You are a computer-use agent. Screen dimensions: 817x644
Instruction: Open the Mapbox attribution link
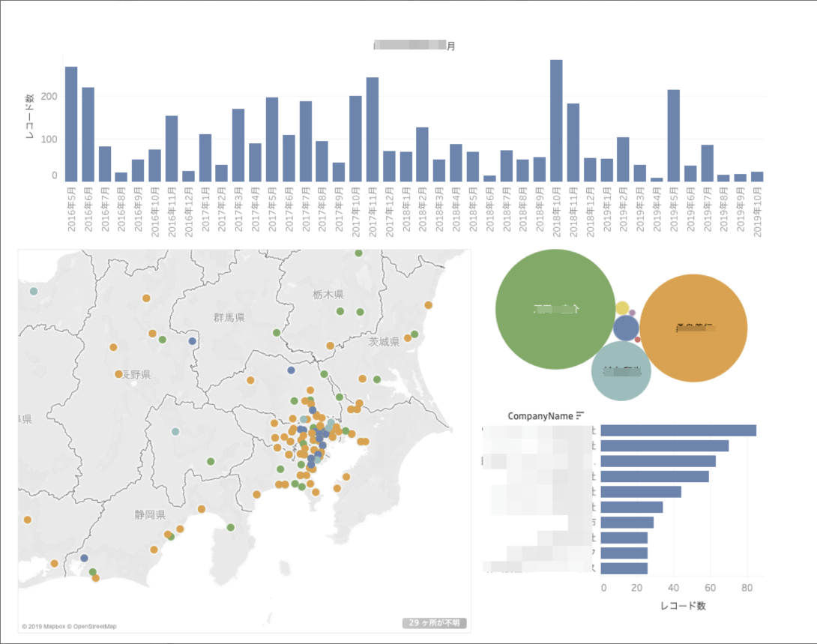tap(43, 626)
